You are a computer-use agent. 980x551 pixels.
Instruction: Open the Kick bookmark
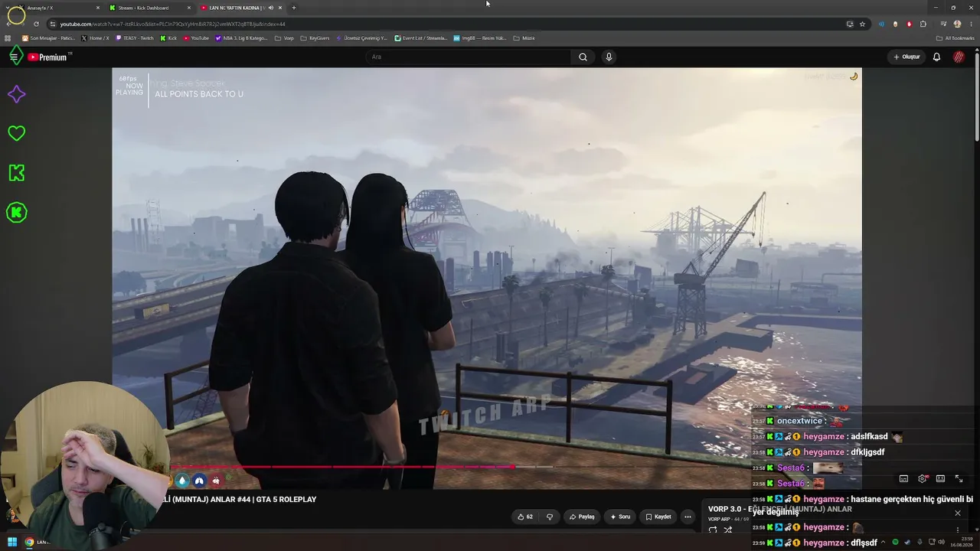[x=168, y=38]
